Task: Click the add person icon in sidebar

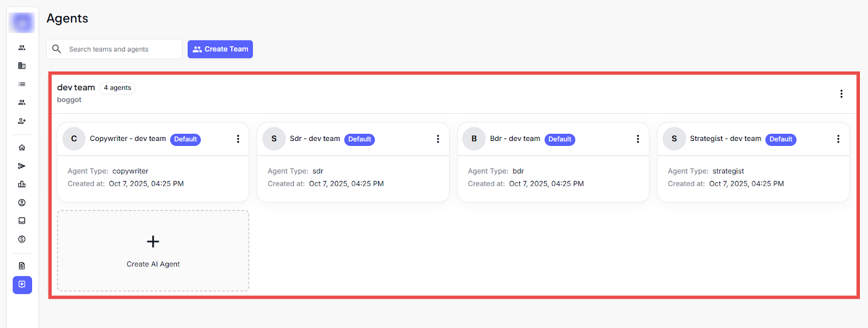Action: coord(22,121)
